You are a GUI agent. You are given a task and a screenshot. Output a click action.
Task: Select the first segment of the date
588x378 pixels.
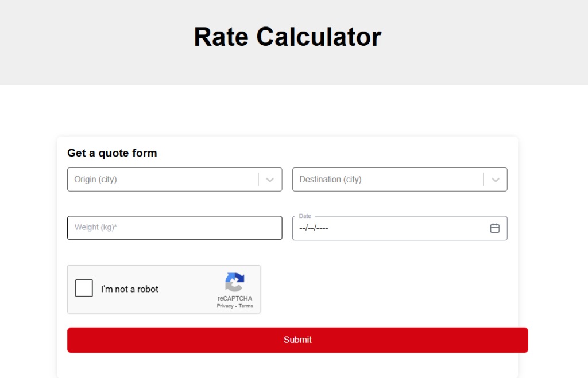(x=303, y=228)
